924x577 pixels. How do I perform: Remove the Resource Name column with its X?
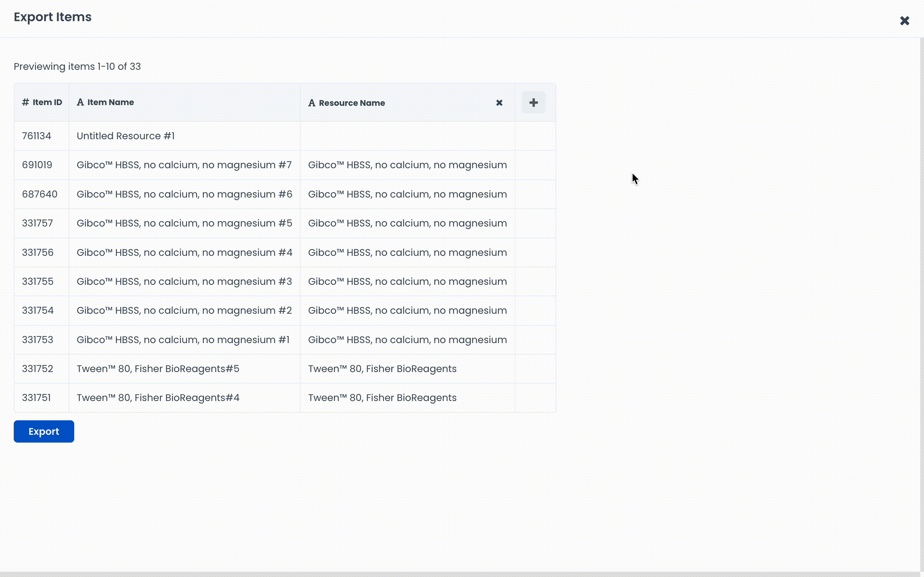click(x=499, y=102)
